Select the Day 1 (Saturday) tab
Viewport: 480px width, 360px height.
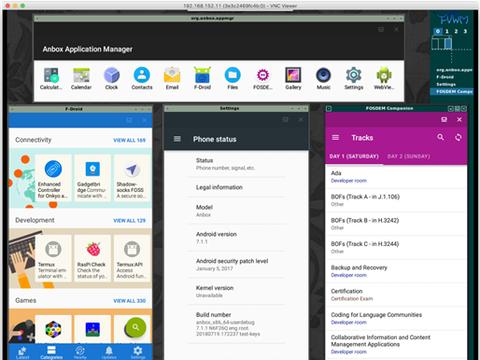click(x=354, y=156)
